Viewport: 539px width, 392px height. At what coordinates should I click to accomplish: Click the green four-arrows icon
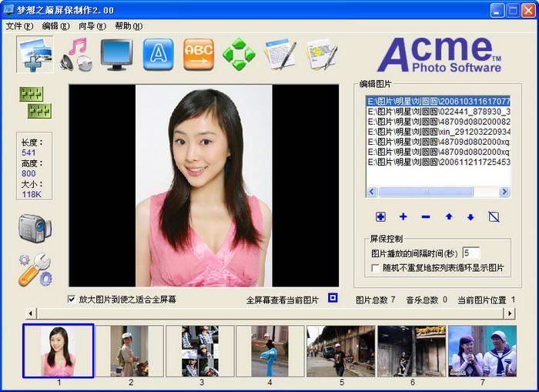pyautogui.click(x=239, y=55)
